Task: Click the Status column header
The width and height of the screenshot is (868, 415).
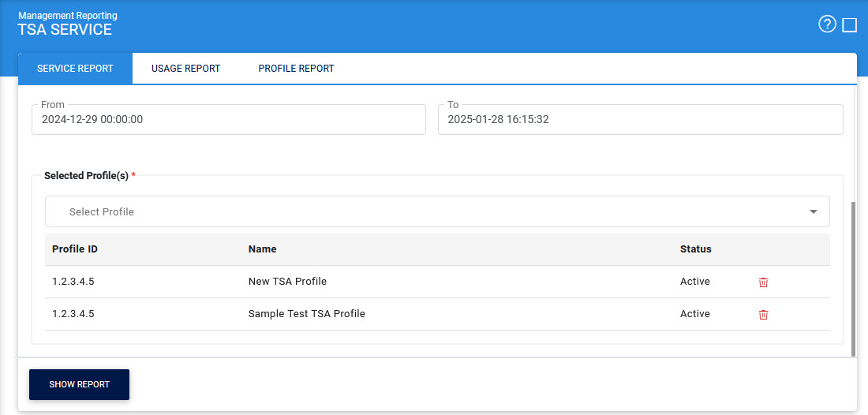Action: coord(695,249)
